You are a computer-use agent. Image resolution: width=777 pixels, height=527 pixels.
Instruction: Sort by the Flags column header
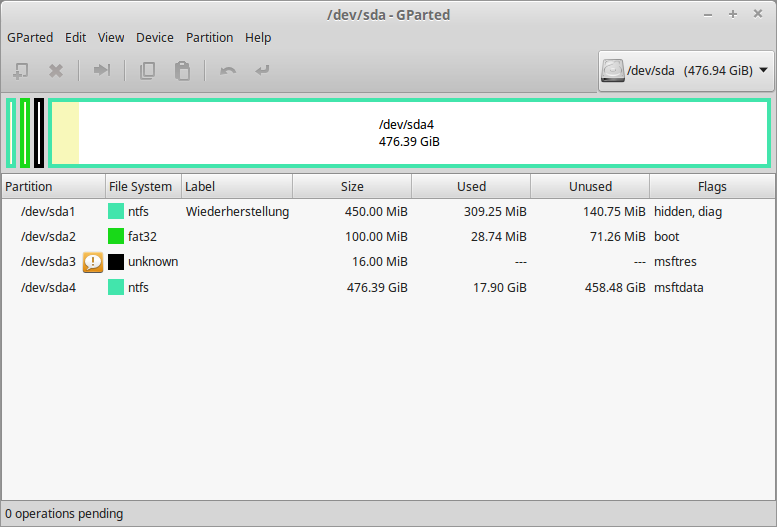(x=712, y=186)
